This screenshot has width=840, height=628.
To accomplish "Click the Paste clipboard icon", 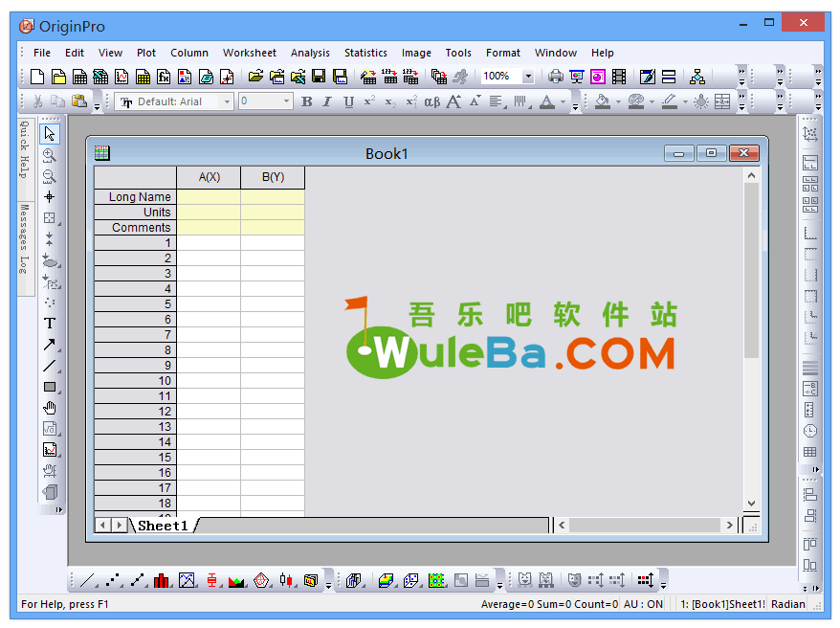I will point(79,101).
